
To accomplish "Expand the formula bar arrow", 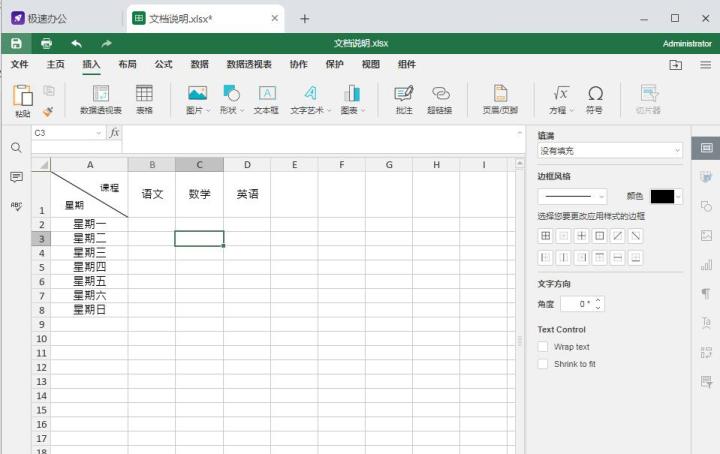I will coord(520,133).
